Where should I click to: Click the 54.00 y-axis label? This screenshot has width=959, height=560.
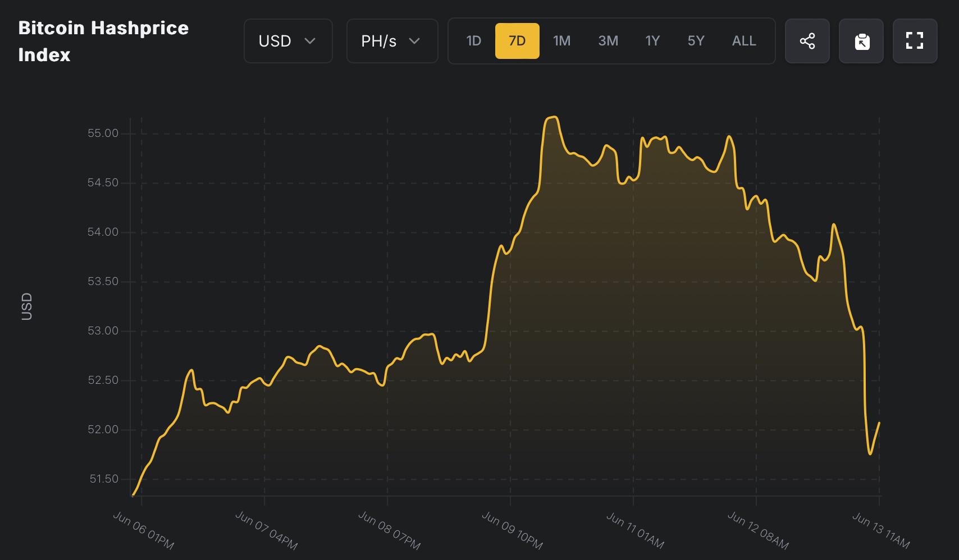coord(103,232)
